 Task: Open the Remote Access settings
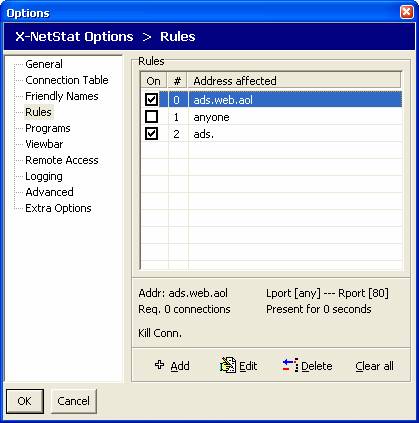coord(62,160)
